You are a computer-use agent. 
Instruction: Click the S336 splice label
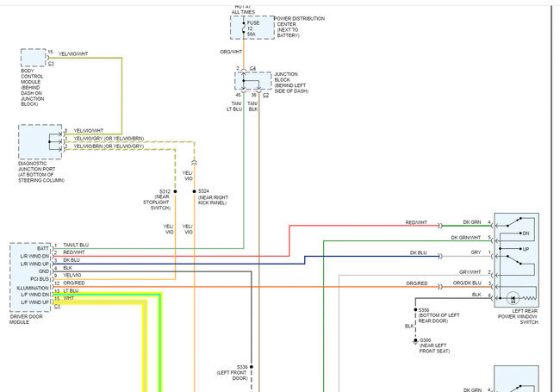[242, 367]
